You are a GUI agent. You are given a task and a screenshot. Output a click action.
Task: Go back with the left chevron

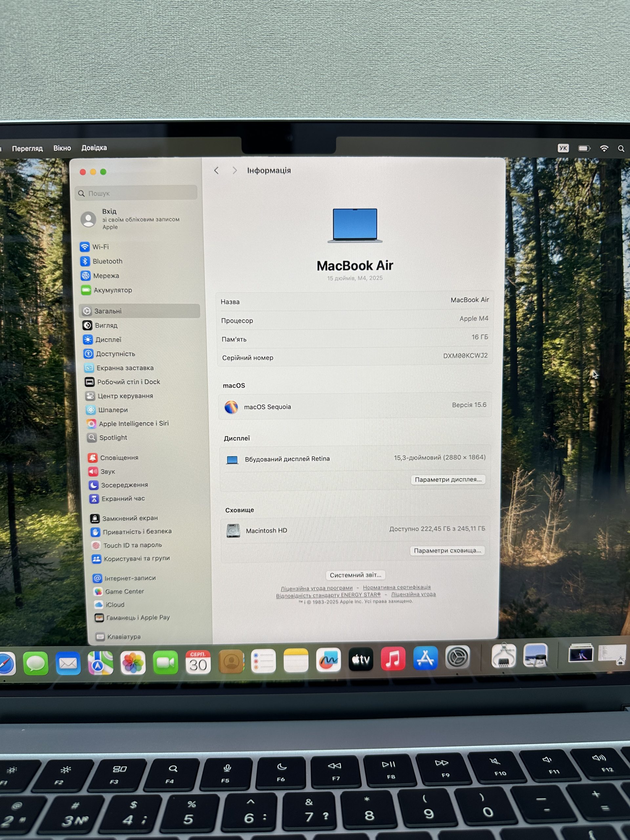(217, 171)
